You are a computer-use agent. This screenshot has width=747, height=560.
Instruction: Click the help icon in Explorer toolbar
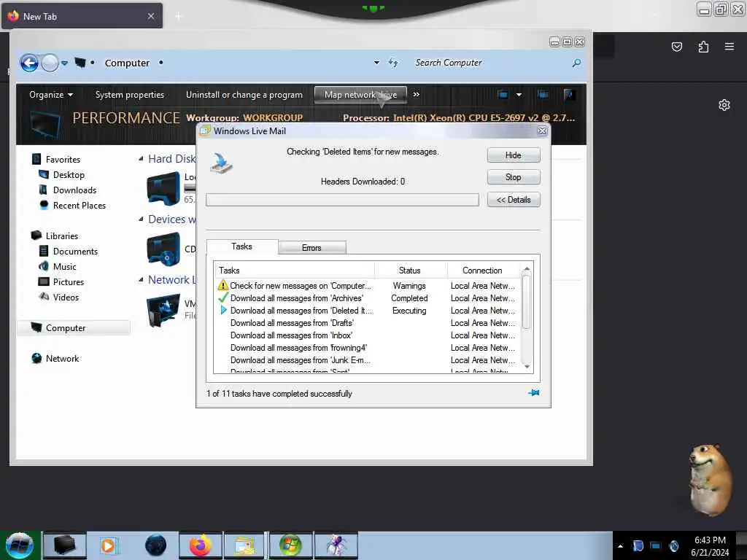tap(568, 94)
